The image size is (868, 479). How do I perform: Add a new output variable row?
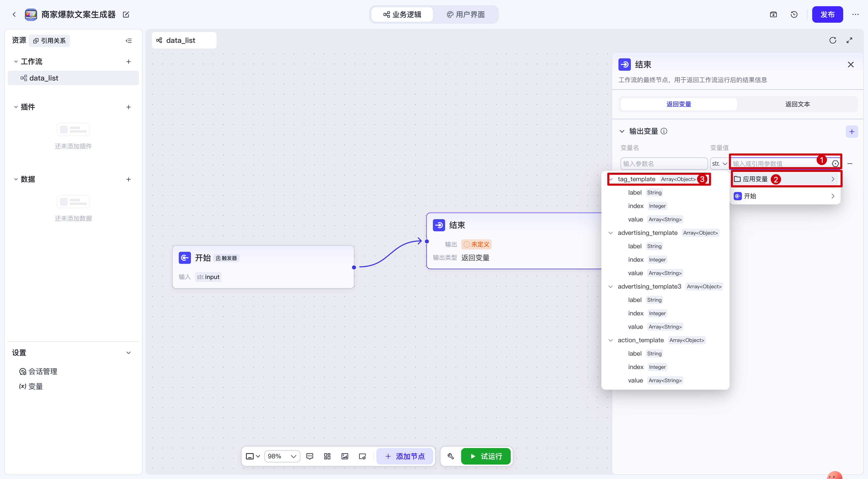point(851,132)
